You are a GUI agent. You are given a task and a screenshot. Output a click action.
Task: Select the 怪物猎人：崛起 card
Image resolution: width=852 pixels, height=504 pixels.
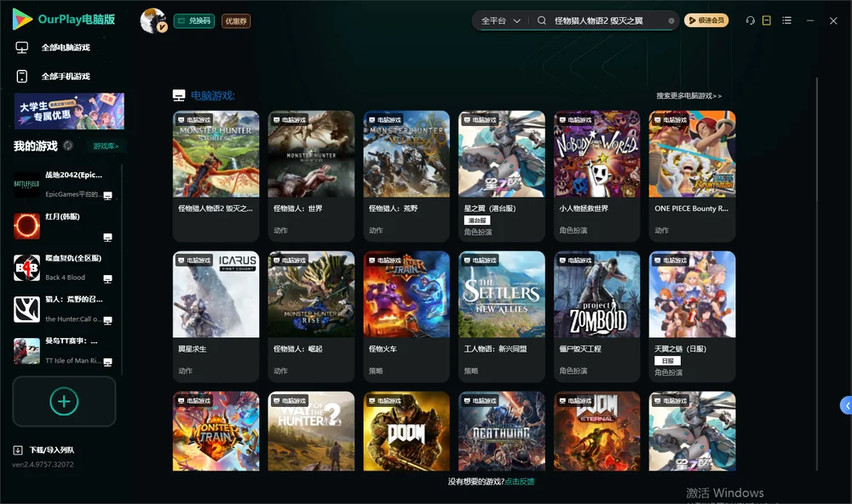(311, 317)
